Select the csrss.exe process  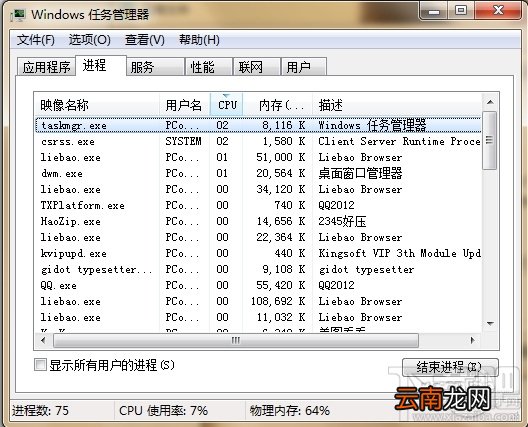[258, 141]
